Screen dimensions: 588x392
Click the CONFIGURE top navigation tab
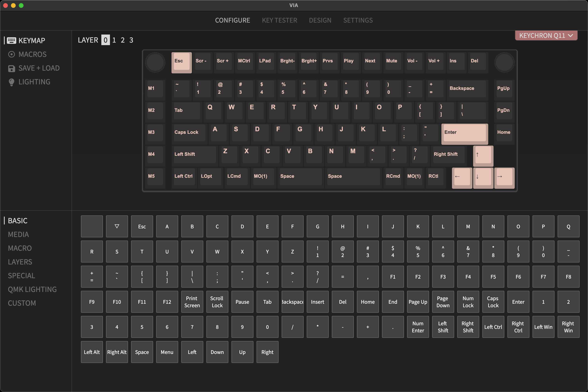click(x=232, y=20)
